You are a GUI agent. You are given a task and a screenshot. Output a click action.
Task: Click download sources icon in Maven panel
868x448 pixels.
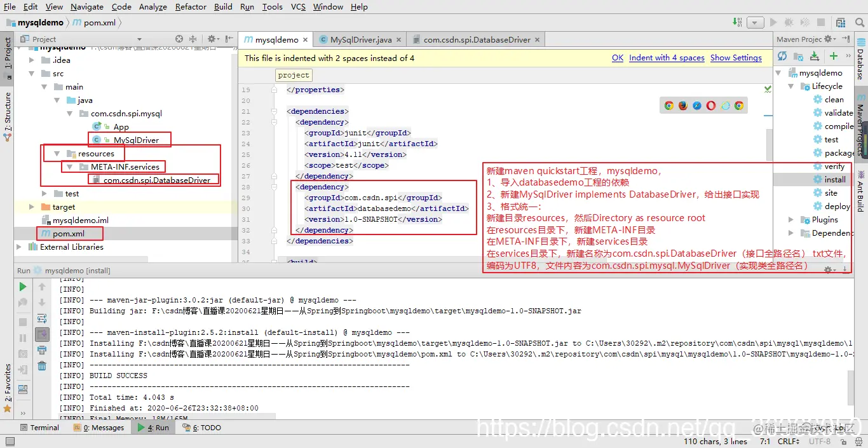[x=815, y=57]
